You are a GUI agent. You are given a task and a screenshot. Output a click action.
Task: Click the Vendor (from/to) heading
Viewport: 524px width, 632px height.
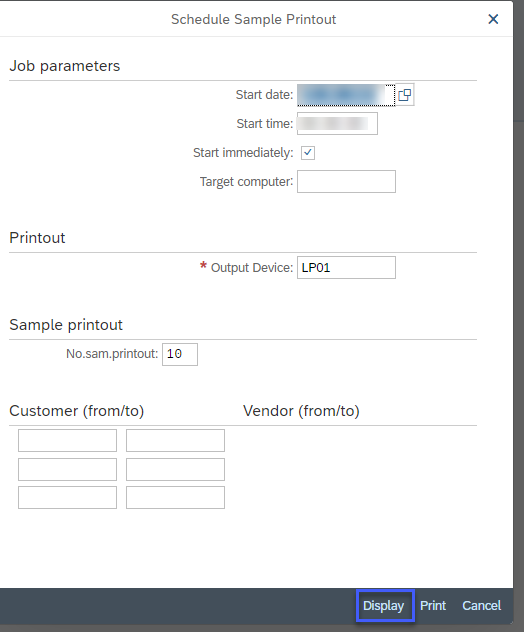301,411
